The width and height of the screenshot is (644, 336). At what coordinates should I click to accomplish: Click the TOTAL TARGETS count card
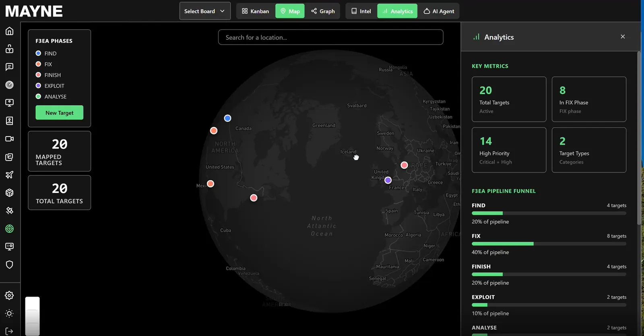coord(60,193)
